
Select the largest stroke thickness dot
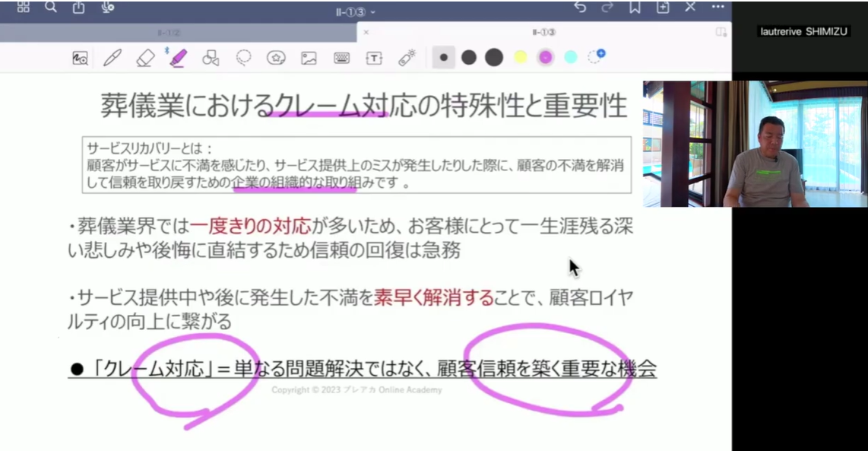(x=494, y=57)
